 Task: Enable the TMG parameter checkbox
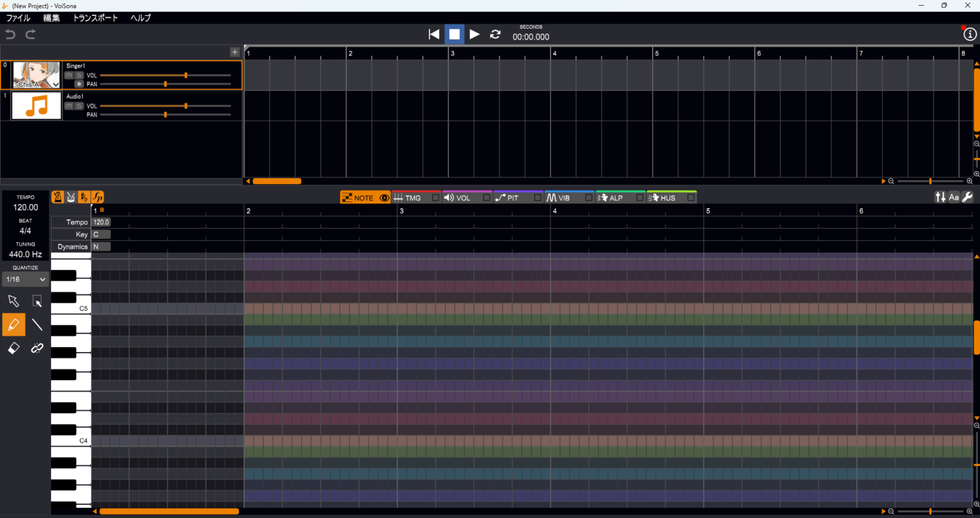(x=435, y=198)
